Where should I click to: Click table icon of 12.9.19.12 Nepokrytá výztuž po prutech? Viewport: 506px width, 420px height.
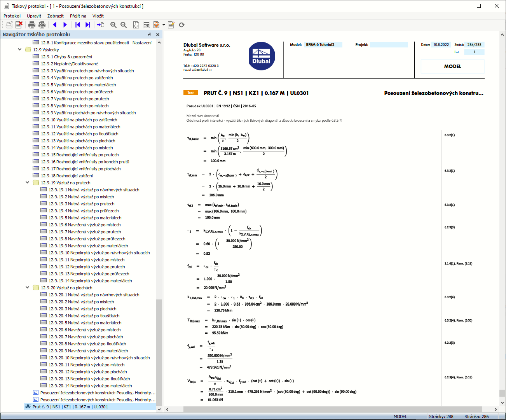point(44,266)
